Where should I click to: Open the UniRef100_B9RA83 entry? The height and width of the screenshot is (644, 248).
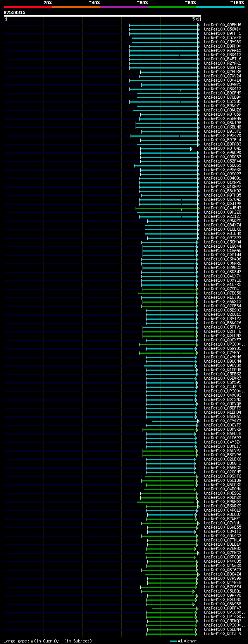click(x=222, y=144)
